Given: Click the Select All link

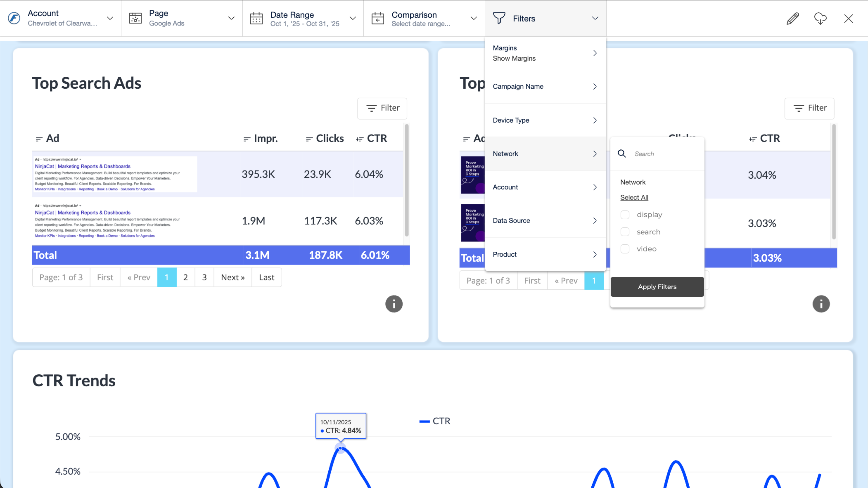Looking at the screenshot, I should (634, 197).
